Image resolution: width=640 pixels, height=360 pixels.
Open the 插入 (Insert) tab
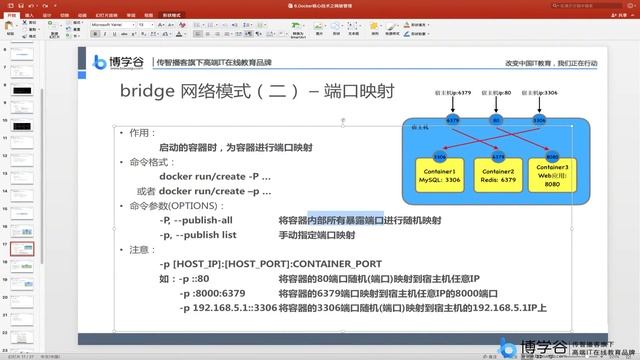29,15
